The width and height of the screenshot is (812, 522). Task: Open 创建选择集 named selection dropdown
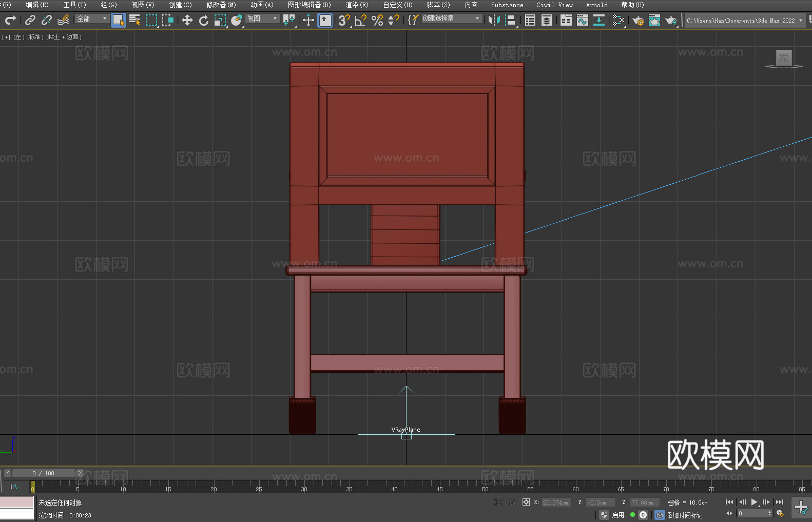point(452,18)
